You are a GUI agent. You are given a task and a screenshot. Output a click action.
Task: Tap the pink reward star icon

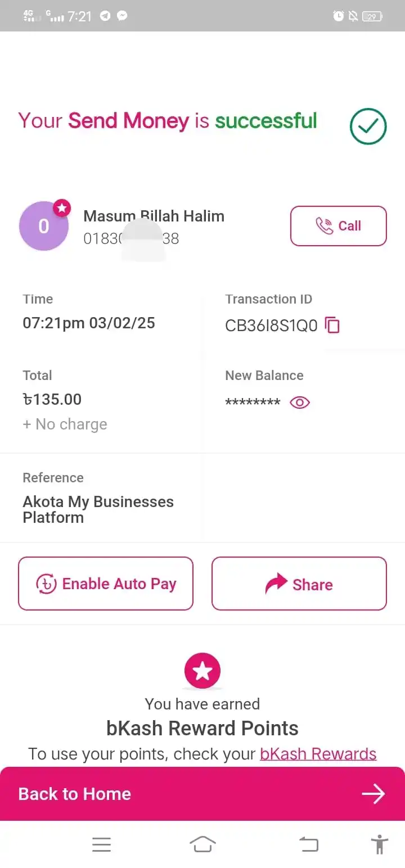point(202,671)
